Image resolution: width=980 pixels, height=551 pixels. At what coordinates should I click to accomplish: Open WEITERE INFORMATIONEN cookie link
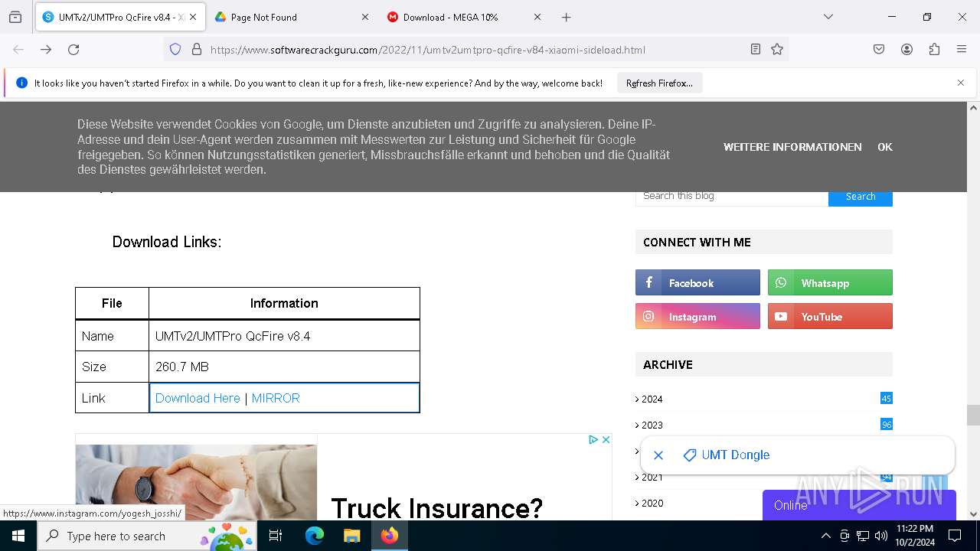792,147
